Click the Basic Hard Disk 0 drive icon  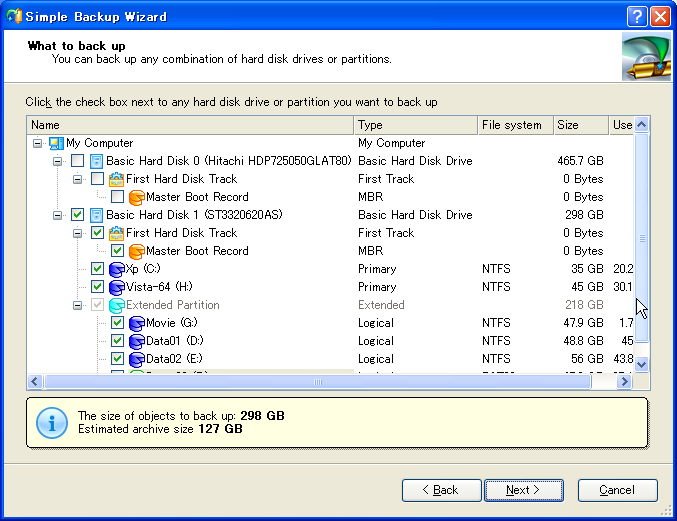point(97,161)
